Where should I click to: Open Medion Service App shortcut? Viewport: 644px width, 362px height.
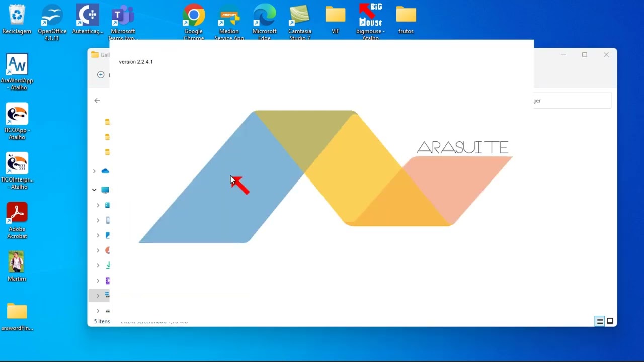[x=229, y=22]
